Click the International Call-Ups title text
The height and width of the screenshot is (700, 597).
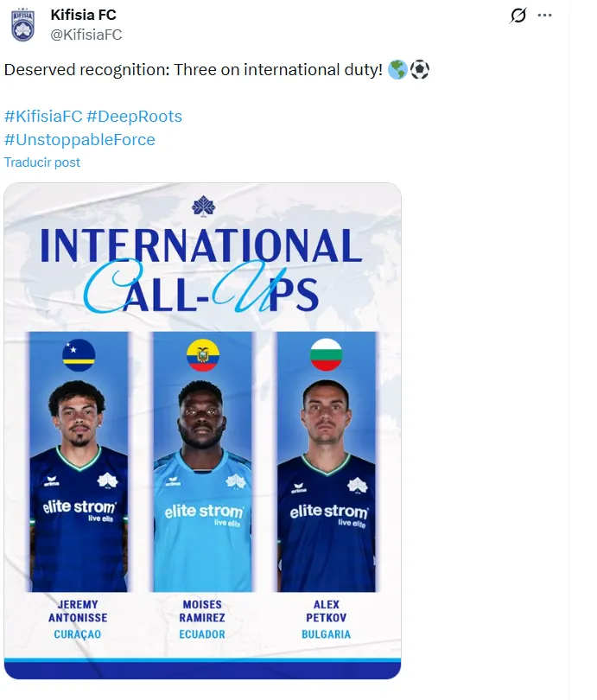click(x=205, y=268)
